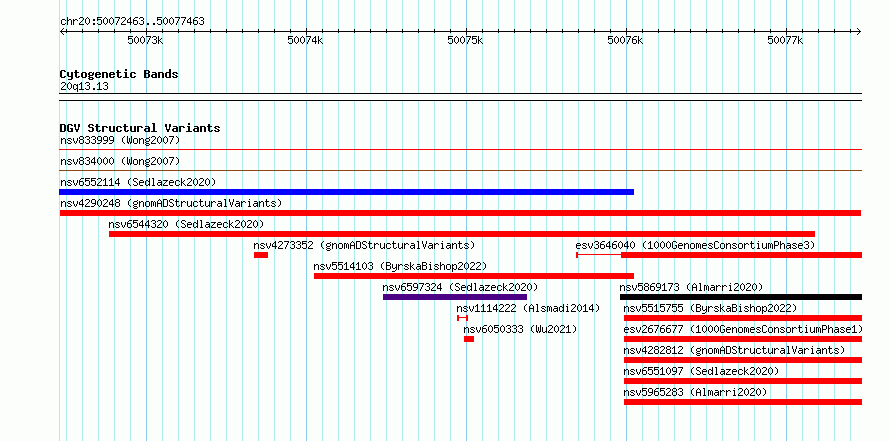This screenshot has width=890, height=441.
Task: Click the nsv833999 (Wong2007) label
Action: point(120,140)
